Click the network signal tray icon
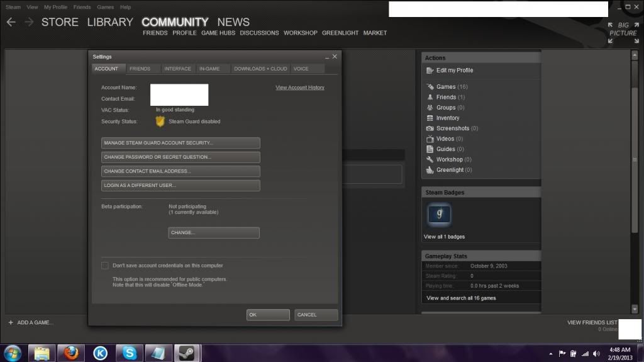This screenshot has height=362, width=644. 585,354
